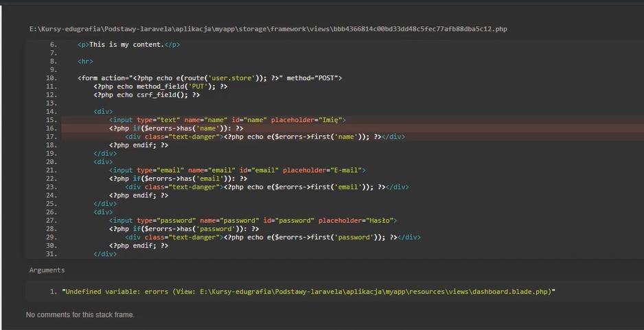
Task: Click the endif statement on line 30
Action: 139,246
